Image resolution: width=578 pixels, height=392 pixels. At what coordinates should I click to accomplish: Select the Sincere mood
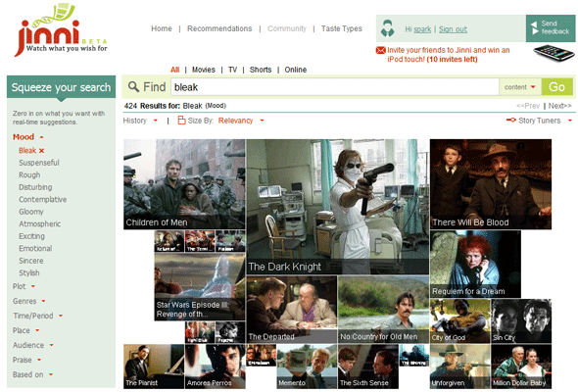pyautogui.click(x=31, y=261)
